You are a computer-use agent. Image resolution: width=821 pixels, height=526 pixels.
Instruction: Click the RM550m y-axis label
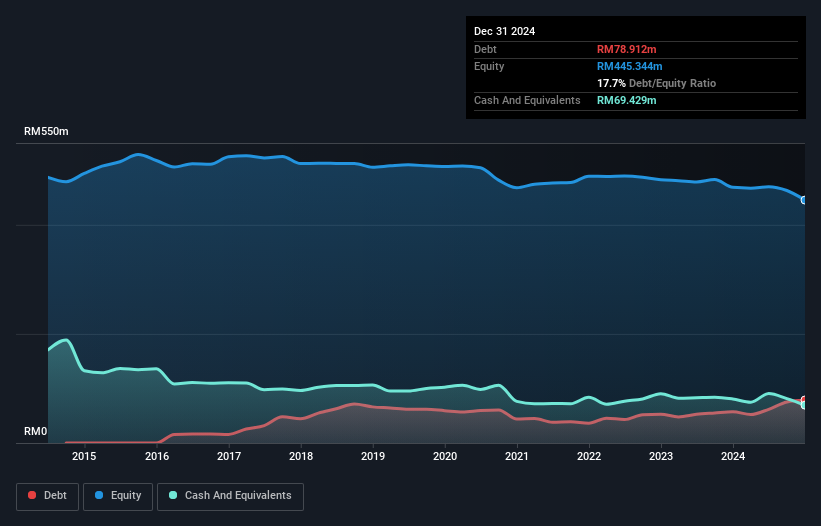46,131
